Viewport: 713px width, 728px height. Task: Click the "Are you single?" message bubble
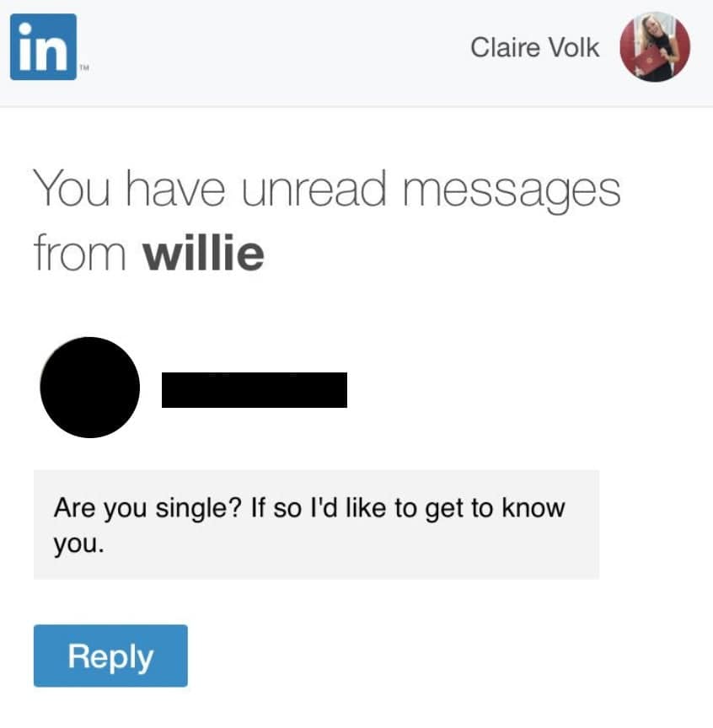click(316, 525)
